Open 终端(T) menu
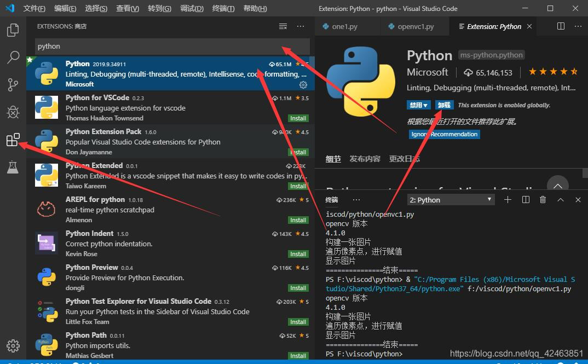This screenshot has height=364, width=588. coord(223,8)
